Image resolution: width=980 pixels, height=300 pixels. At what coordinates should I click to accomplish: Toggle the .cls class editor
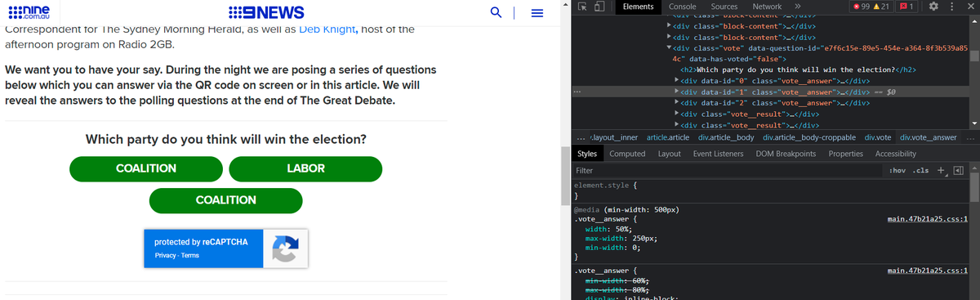tap(920, 171)
